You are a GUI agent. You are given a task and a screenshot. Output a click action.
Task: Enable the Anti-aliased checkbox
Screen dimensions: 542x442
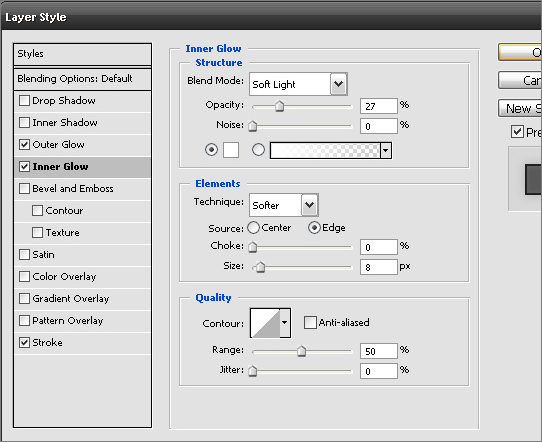point(310,322)
